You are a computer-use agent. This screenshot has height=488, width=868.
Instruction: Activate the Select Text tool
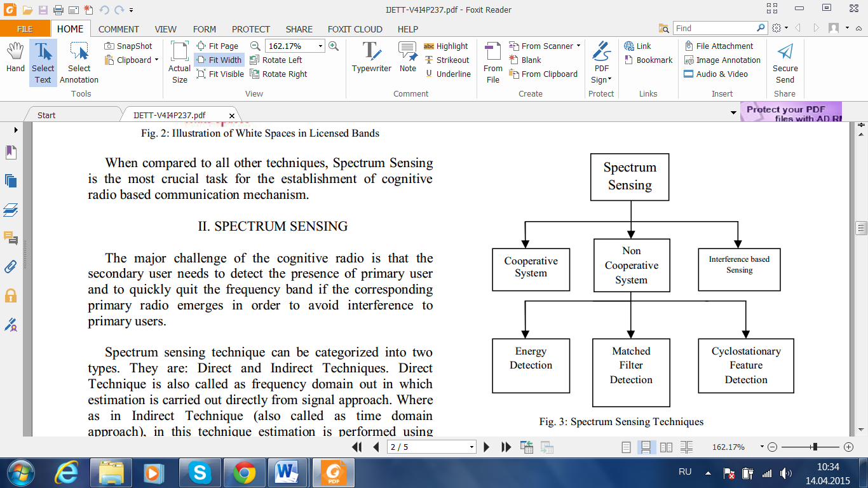[43, 63]
